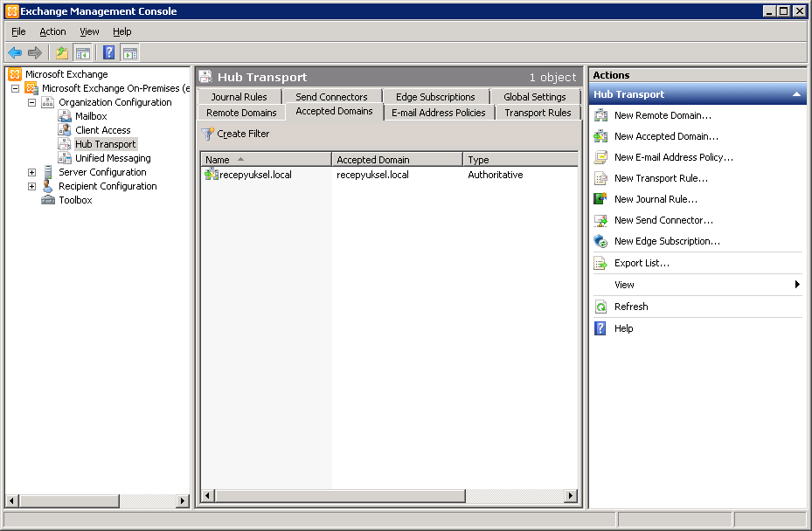
Task: Click the Authoritative type cell
Action: tap(495, 175)
